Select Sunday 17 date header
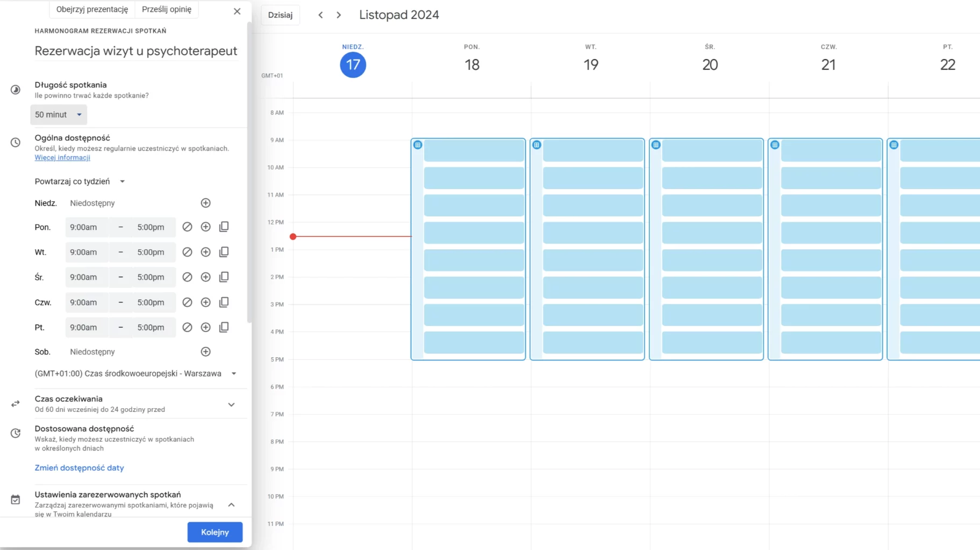Screen dimensions: 980x550 coord(353,64)
